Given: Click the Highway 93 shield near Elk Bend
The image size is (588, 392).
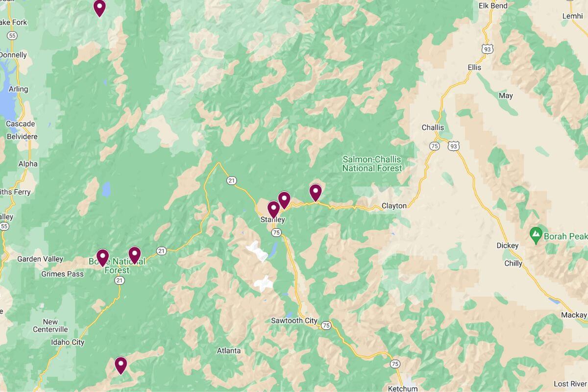Looking at the screenshot, I should click(487, 49).
